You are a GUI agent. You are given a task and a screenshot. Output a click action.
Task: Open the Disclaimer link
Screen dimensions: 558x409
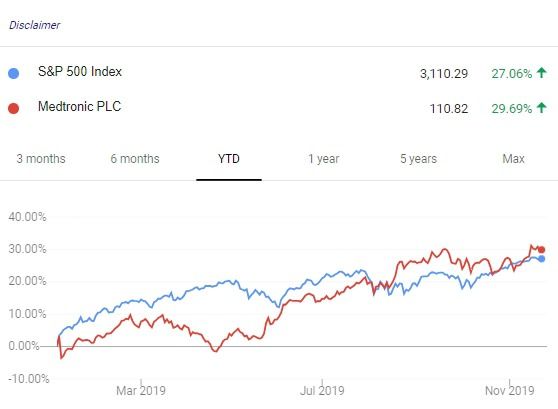coord(35,25)
